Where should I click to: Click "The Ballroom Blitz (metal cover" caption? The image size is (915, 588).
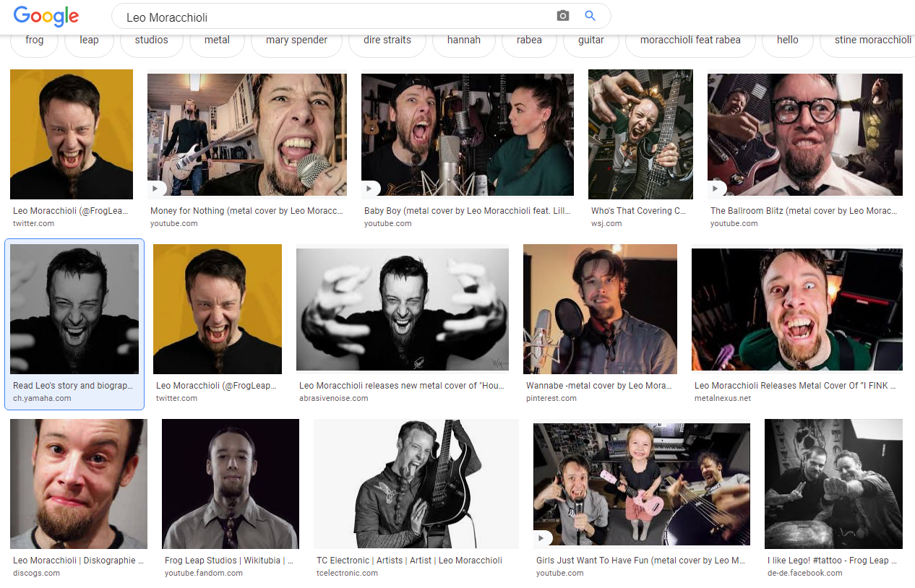click(x=804, y=211)
